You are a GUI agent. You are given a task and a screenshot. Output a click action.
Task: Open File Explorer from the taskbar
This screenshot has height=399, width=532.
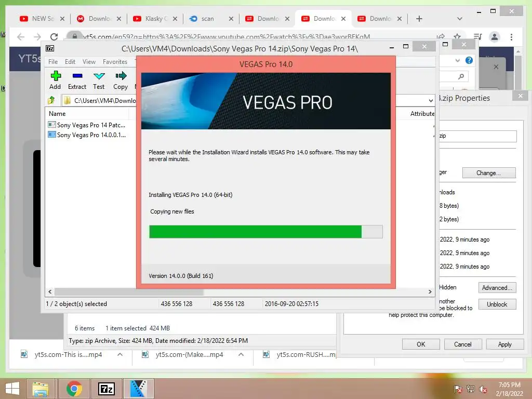click(x=41, y=389)
